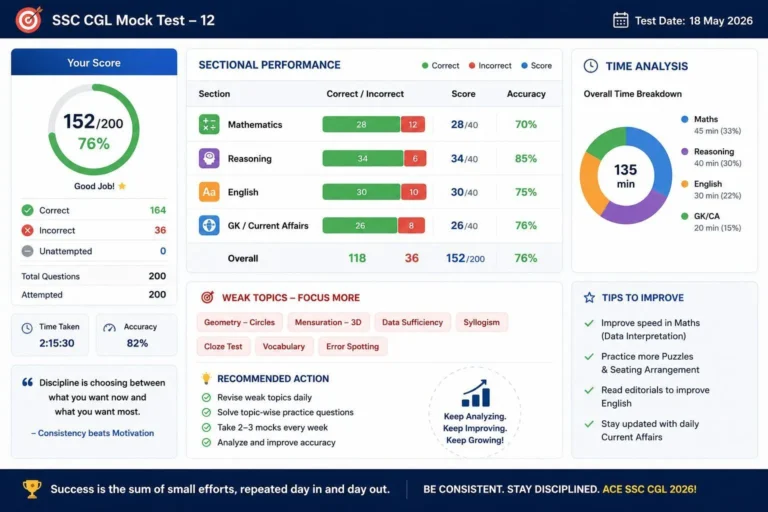Click check icon beside Analyze and improve accuracy

(x=206, y=442)
